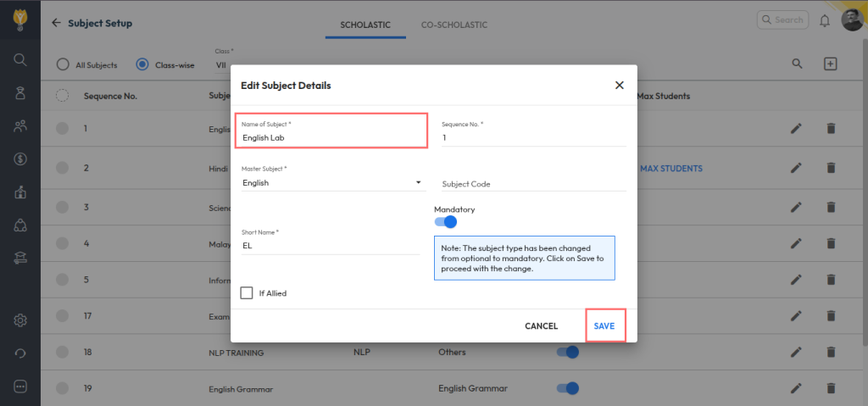Screen dimensions: 868x406
Task: Select the SCHOLASTIC tab
Action: coord(365,25)
